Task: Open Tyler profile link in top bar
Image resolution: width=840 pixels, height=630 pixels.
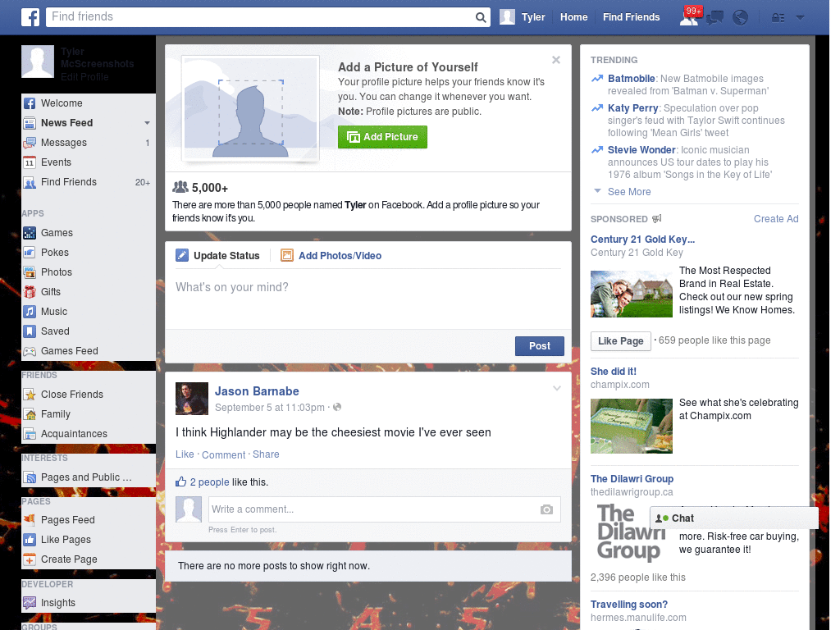Action: click(x=533, y=17)
